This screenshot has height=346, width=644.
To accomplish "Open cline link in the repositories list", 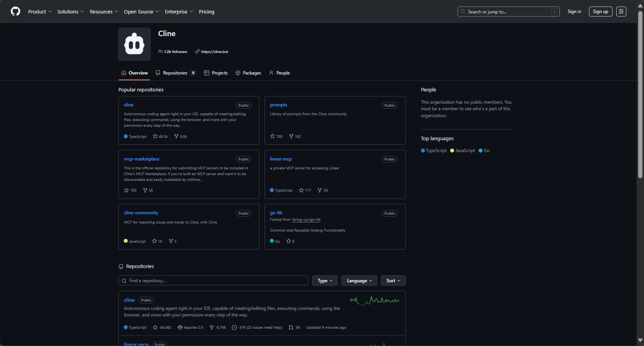I will coord(129,300).
